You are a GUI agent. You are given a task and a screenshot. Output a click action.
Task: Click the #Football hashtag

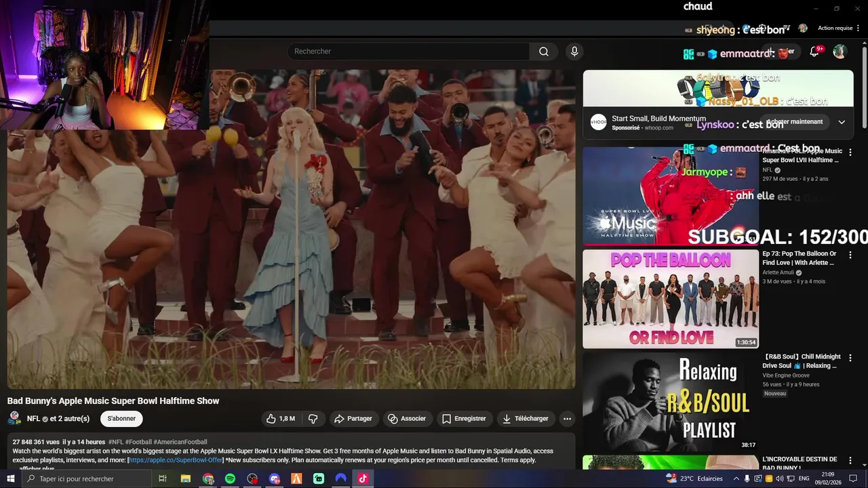tap(138, 442)
